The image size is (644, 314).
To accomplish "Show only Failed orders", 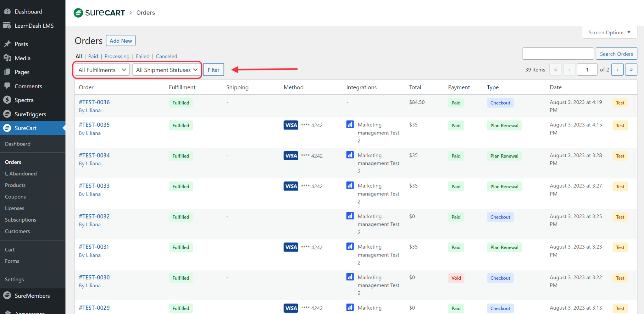I will point(143,56).
